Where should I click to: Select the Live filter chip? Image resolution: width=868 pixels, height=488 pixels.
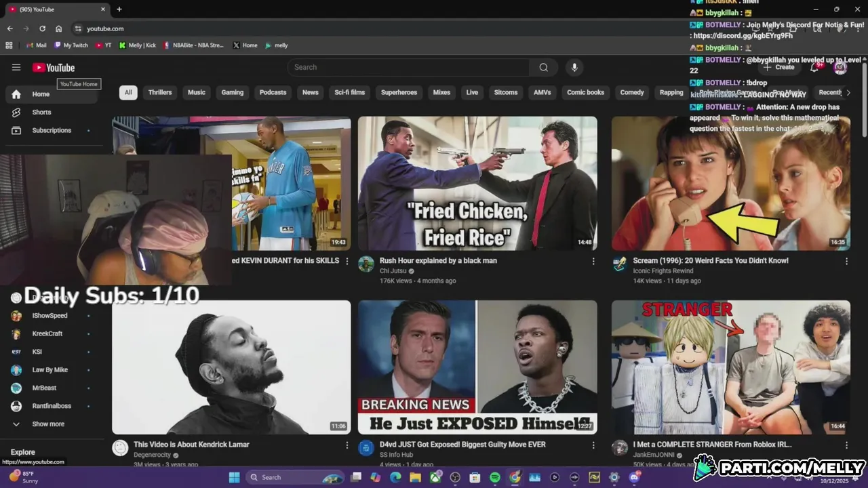coord(472,92)
